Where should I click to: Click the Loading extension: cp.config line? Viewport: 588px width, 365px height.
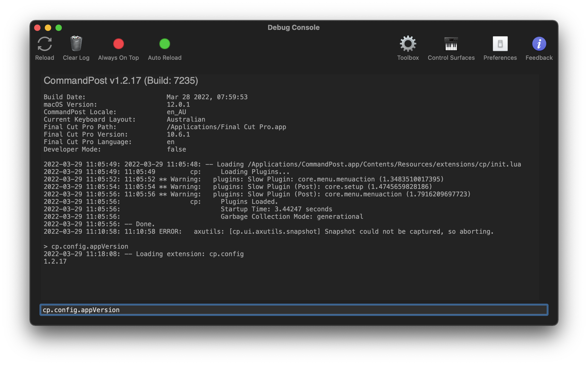click(x=144, y=254)
